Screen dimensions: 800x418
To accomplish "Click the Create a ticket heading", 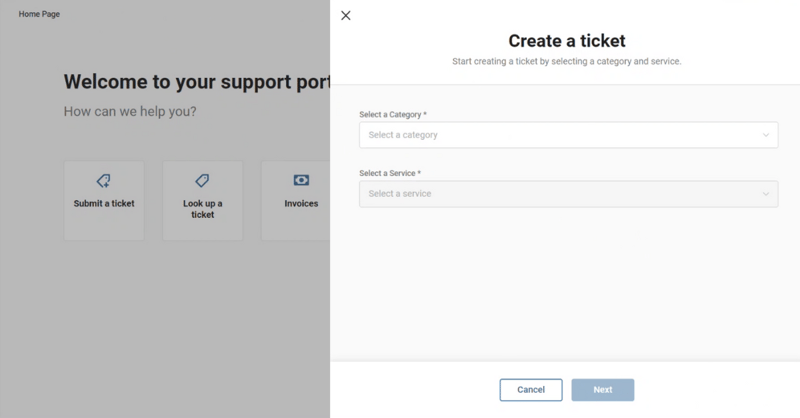I will 567,41.
